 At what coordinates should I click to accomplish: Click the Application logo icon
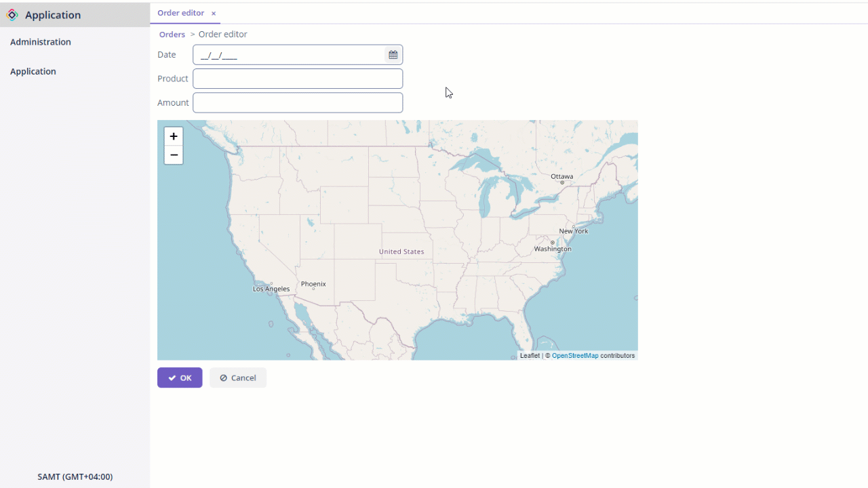tap(12, 15)
